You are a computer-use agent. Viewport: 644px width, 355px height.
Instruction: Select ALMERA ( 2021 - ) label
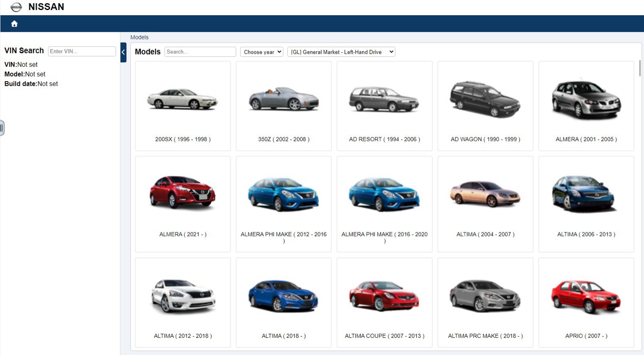point(183,234)
